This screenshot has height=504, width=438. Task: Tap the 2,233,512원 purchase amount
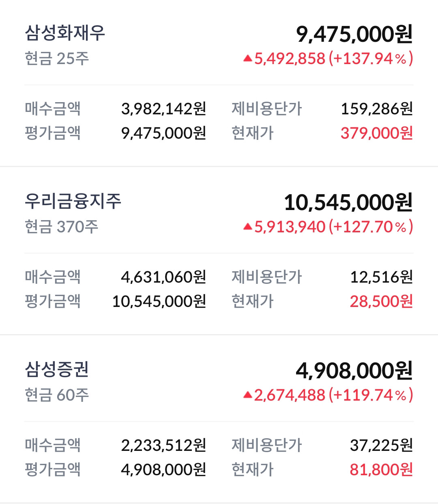(x=163, y=445)
